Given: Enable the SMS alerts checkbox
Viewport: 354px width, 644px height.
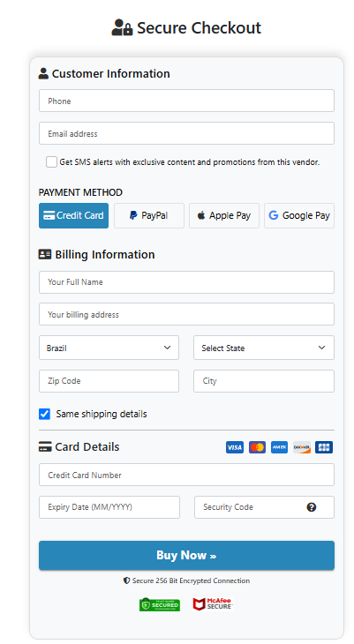Looking at the screenshot, I should [51, 161].
